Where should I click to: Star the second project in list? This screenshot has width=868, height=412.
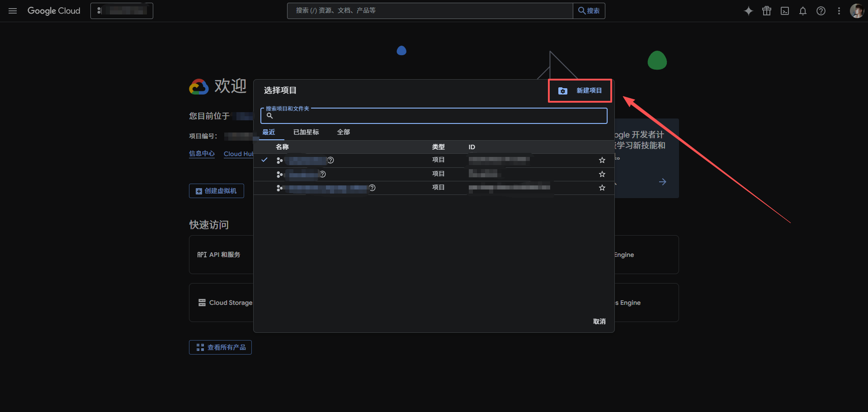click(x=602, y=174)
